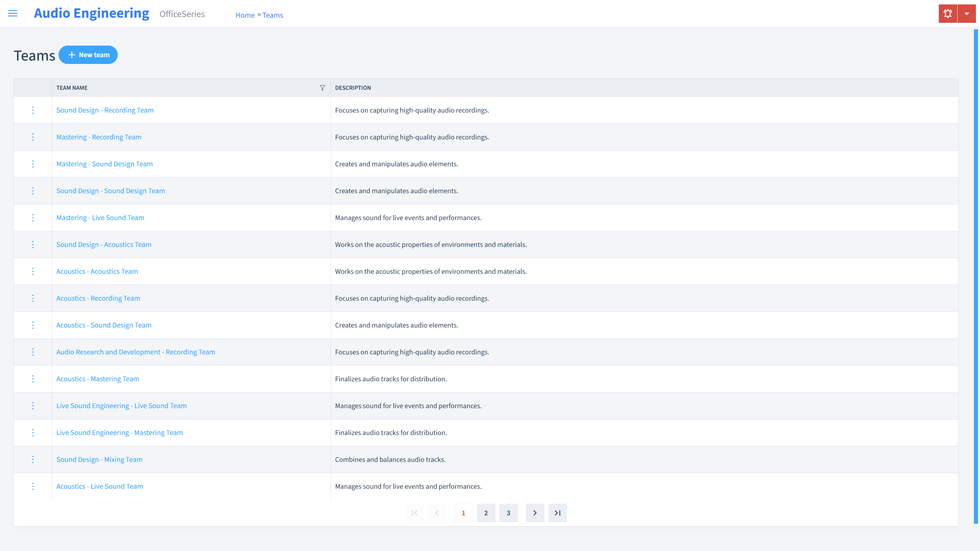Image resolution: width=980 pixels, height=551 pixels.
Task: Navigate to page 3 of teams list
Action: [508, 513]
